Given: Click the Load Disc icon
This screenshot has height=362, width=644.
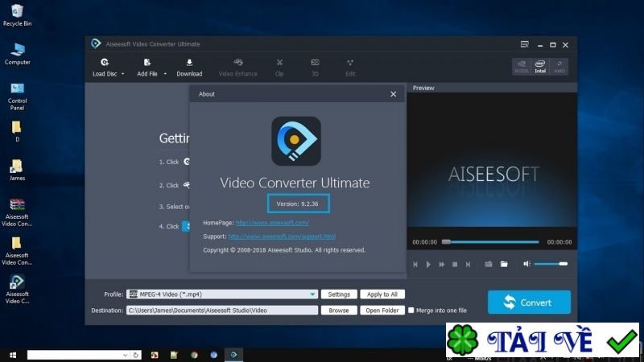Looking at the screenshot, I should pos(104,63).
